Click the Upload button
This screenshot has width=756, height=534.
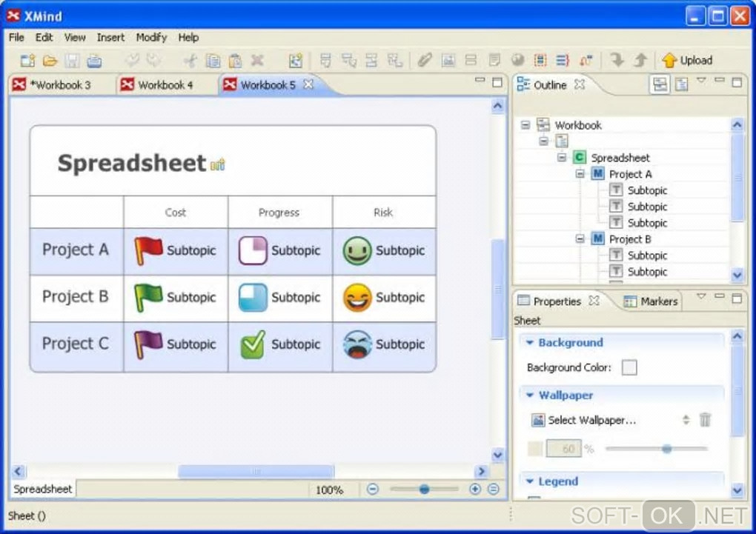pos(687,60)
